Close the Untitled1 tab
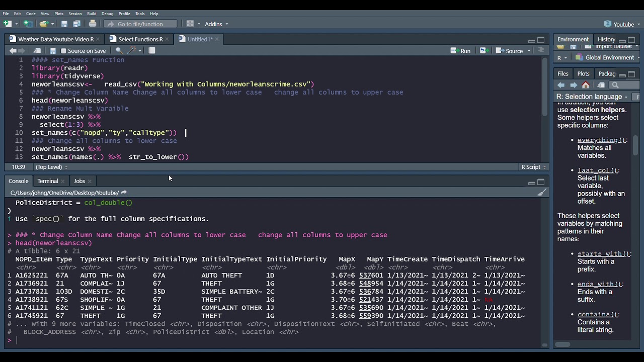The image size is (644, 362). click(x=217, y=39)
